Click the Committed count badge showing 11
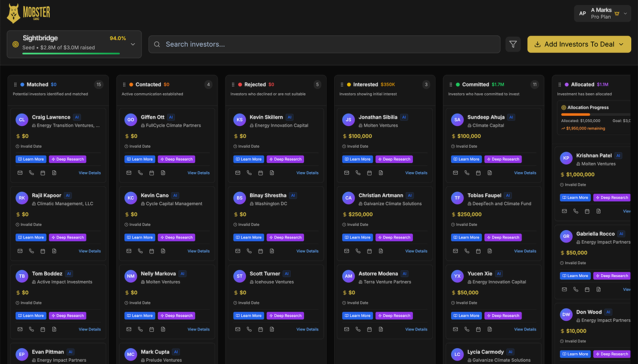The width and height of the screenshot is (638, 364). pos(535,85)
